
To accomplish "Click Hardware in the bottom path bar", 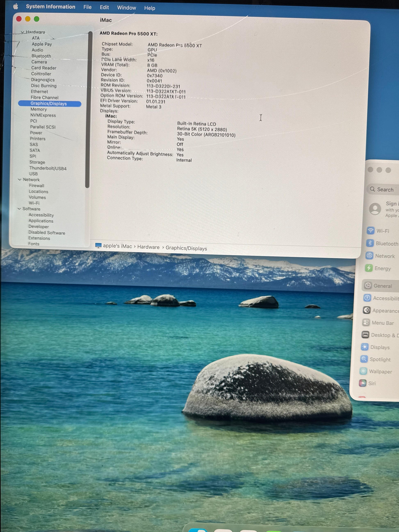I will 148,247.
